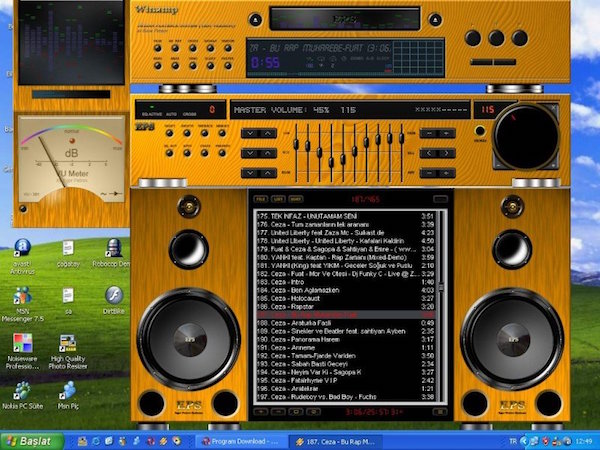Launch DirtBike Flash game icon

114,300
